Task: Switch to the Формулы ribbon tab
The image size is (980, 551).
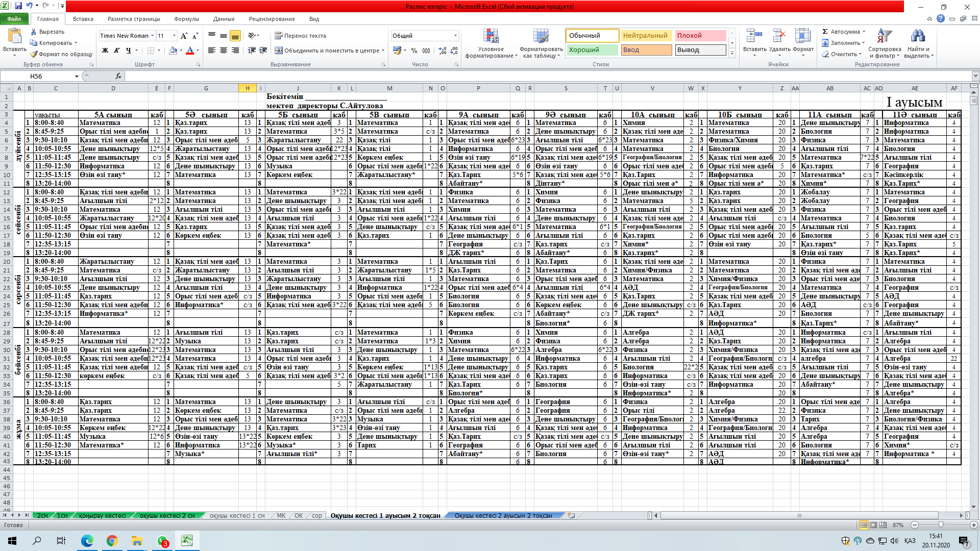Action: point(186,19)
